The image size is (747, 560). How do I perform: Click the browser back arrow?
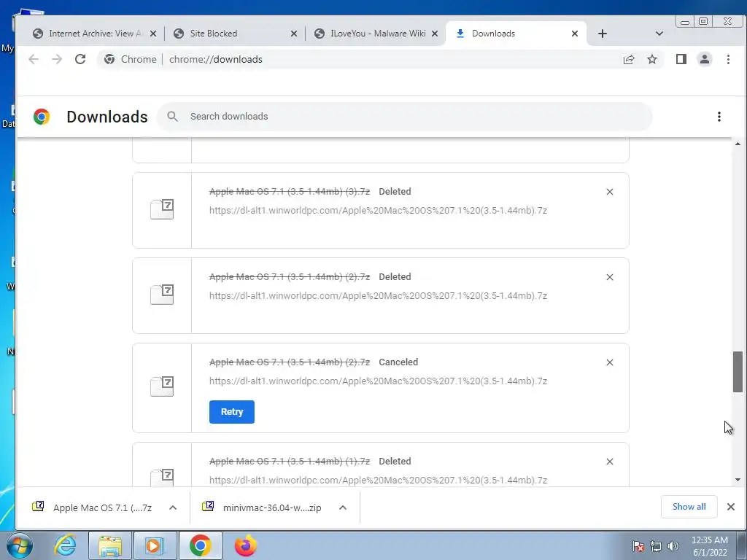coord(34,59)
